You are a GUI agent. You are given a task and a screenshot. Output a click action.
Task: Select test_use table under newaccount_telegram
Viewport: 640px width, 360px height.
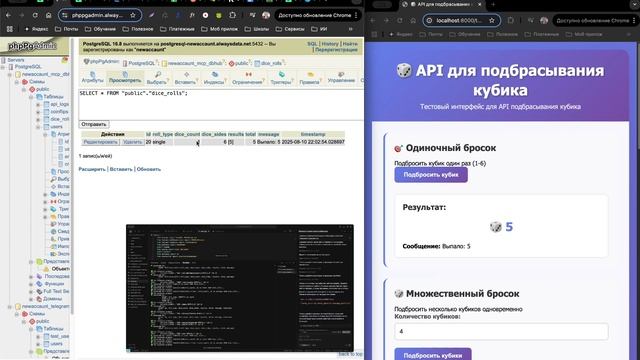click(60, 336)
